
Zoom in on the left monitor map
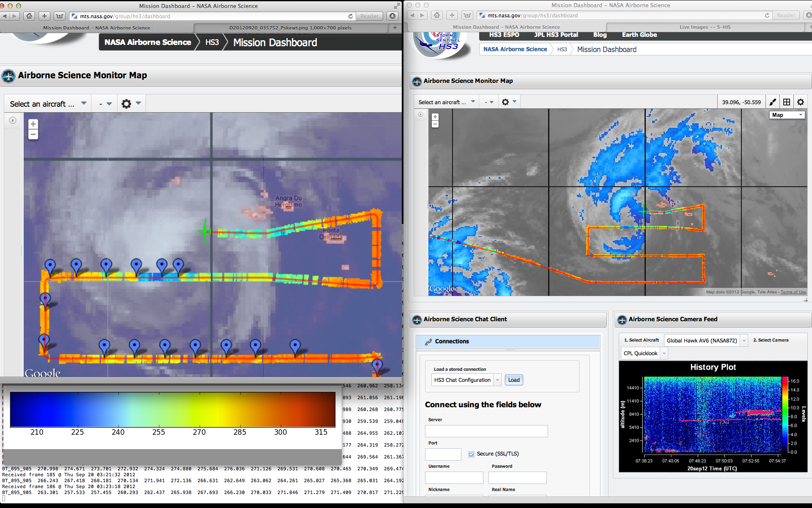coord(33,124)
